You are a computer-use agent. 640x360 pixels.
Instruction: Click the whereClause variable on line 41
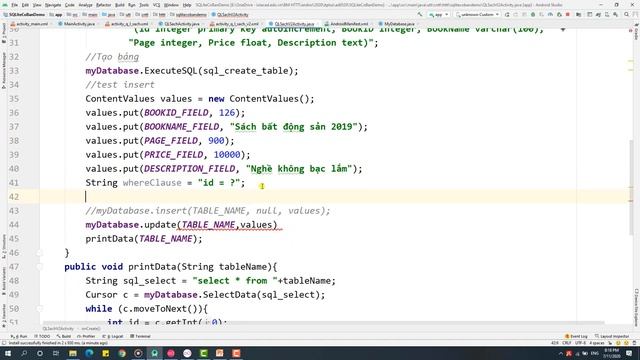(x=152, y=183)
